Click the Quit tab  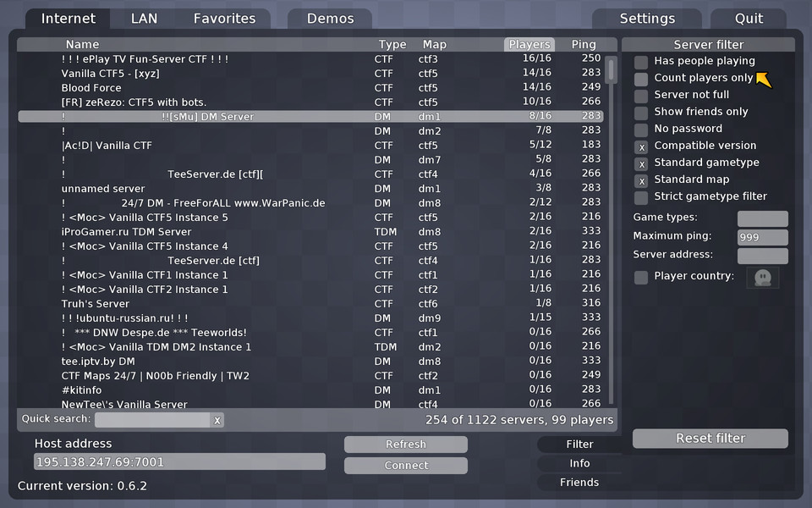pos(749,19)
